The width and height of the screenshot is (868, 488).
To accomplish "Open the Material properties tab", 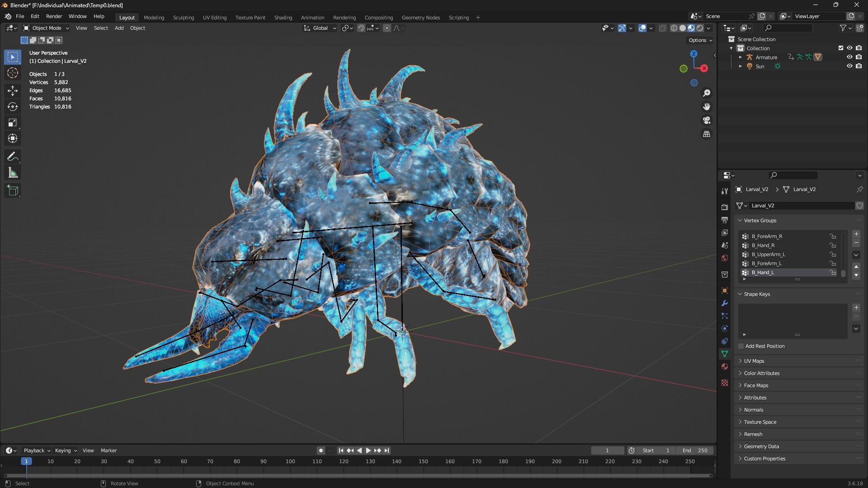I will click(725, 366).
